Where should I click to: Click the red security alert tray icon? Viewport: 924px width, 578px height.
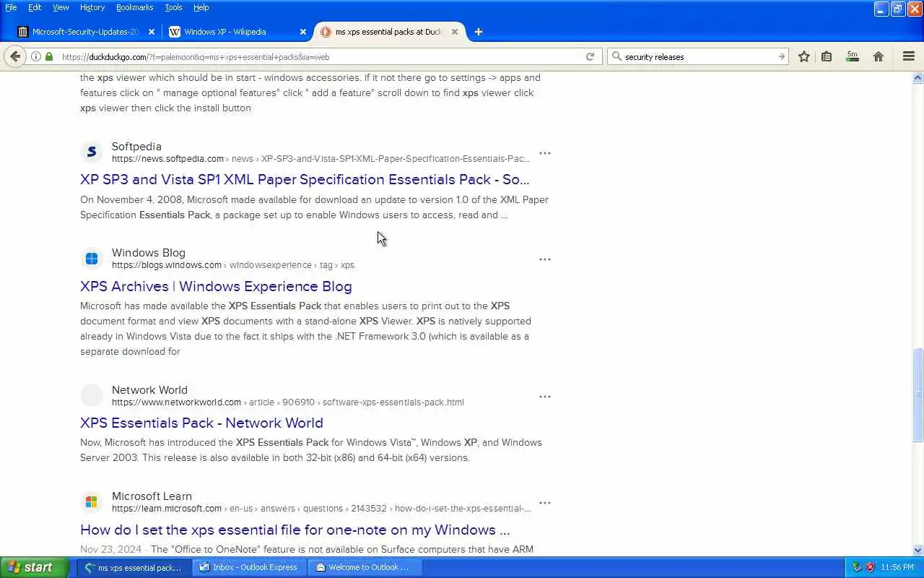pyautogui.click(x=870, y=567)
